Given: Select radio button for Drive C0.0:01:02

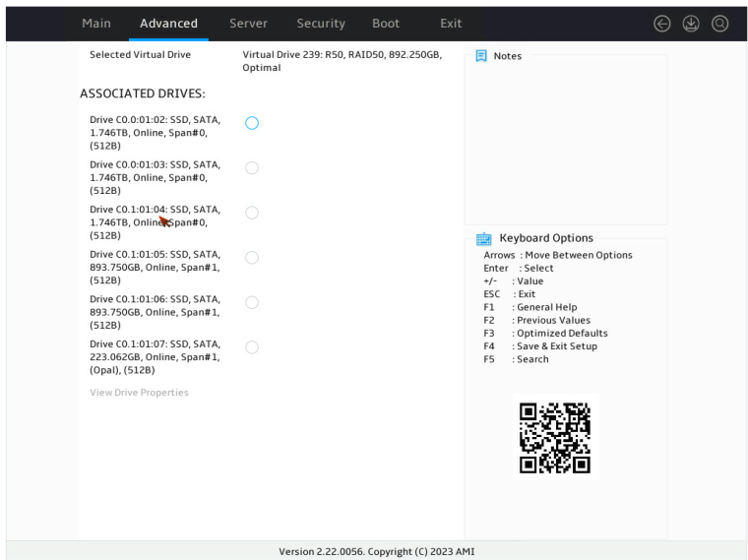Looking at the screenshot, I should coord(252,123).
